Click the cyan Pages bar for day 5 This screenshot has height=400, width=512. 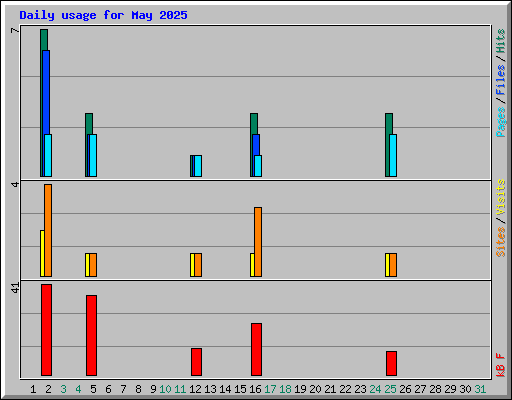(93, 155)
